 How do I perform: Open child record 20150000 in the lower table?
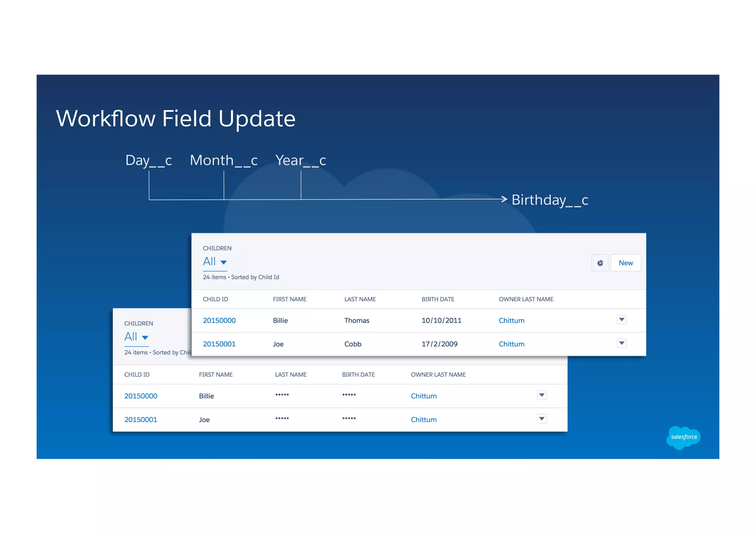pos(140,396)
